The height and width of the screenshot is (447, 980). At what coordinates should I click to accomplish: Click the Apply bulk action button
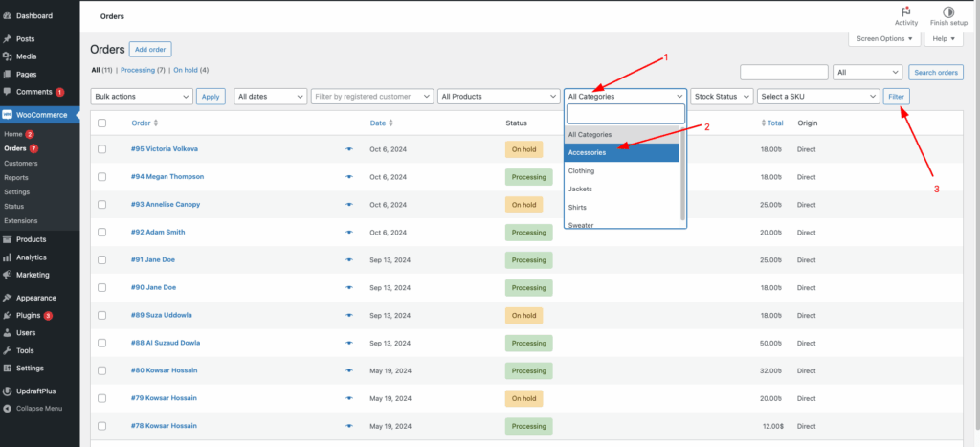(211, 97)
